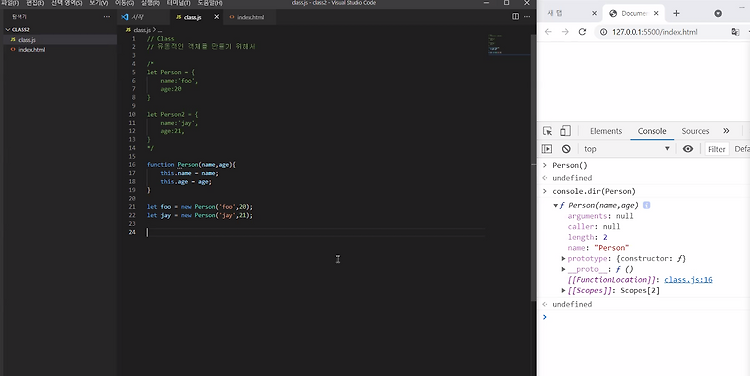Open the 도움말(H) menu in VS Code
Screen dimensions: 750x376
point(210,3)
